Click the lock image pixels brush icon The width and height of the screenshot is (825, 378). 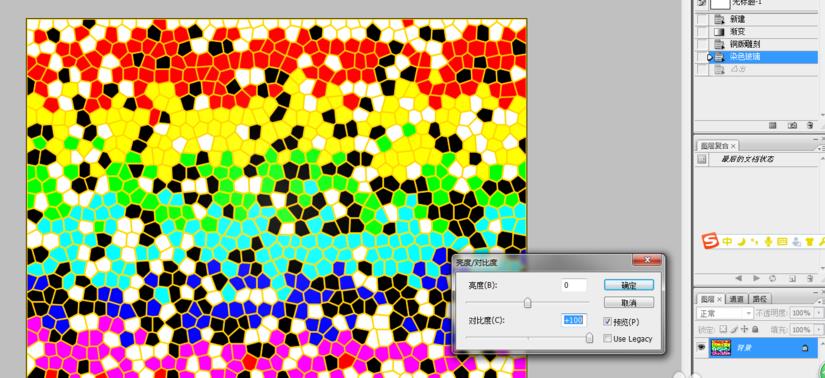(x=734, y=330)
